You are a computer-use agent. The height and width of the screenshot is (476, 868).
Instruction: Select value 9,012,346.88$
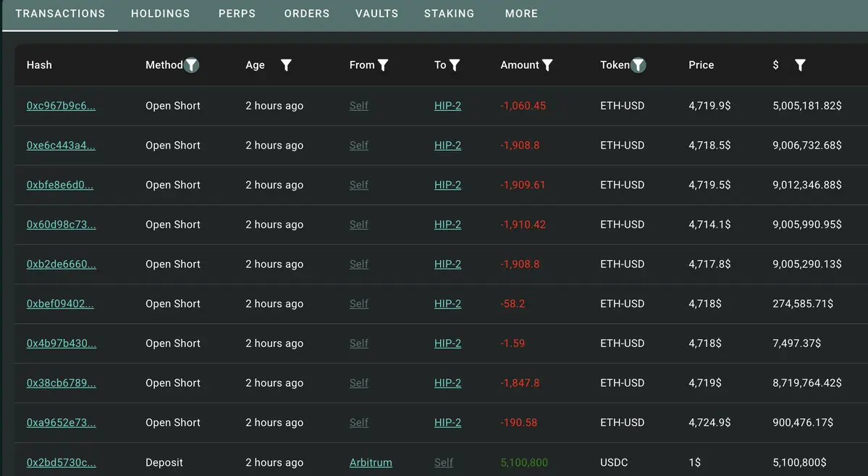(x=807, y=185)
